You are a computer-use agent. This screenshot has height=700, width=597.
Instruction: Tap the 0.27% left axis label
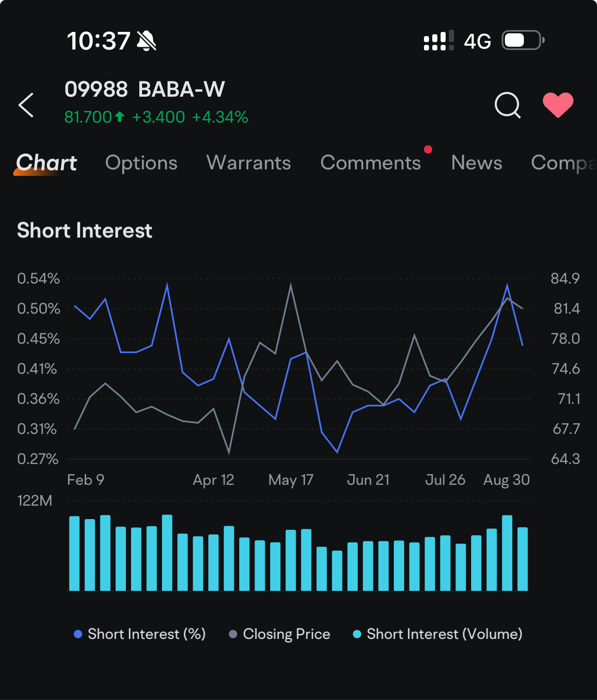(38, 459)
